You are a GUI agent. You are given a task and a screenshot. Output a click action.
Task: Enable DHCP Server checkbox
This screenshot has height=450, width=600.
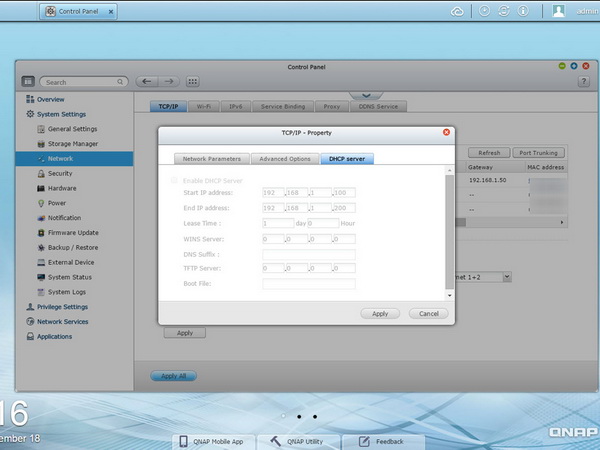(175, 179)
